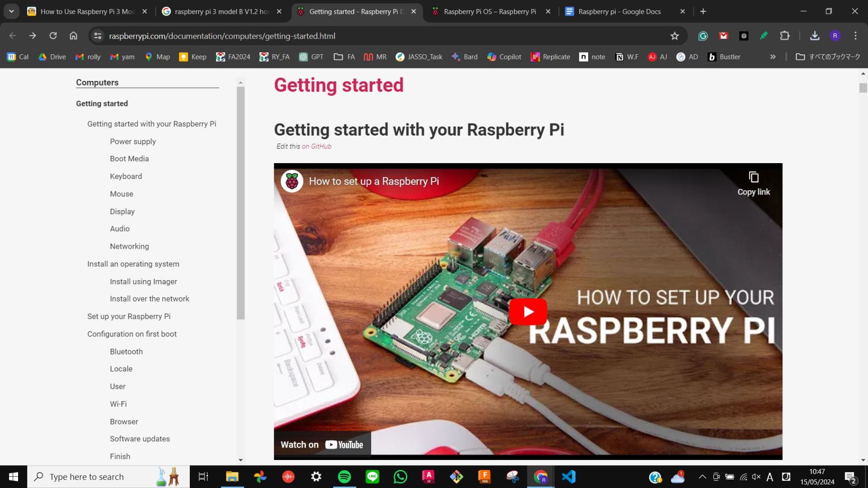Open the clock and date in taskbar

pyautogui.click(x=817, y=477)
